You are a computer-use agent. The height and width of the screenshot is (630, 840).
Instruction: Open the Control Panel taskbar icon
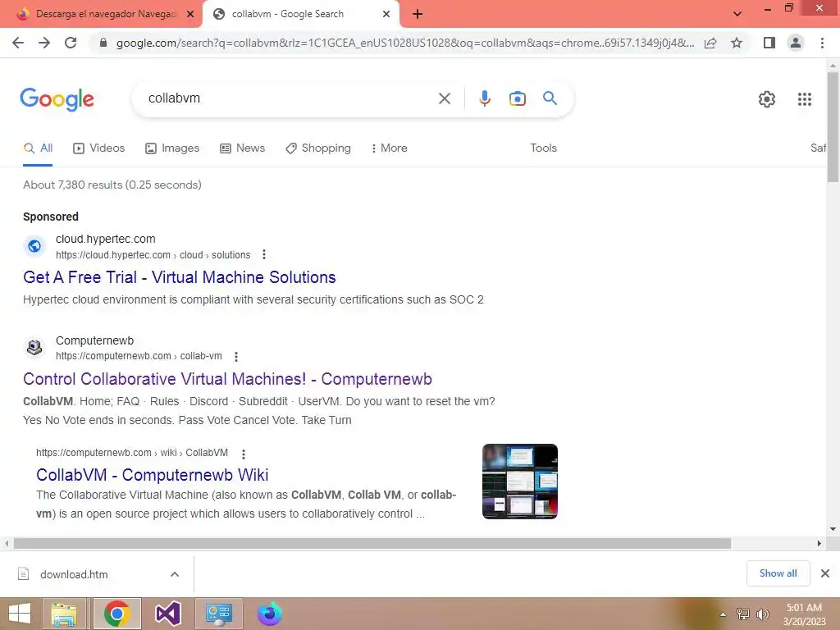218,614
